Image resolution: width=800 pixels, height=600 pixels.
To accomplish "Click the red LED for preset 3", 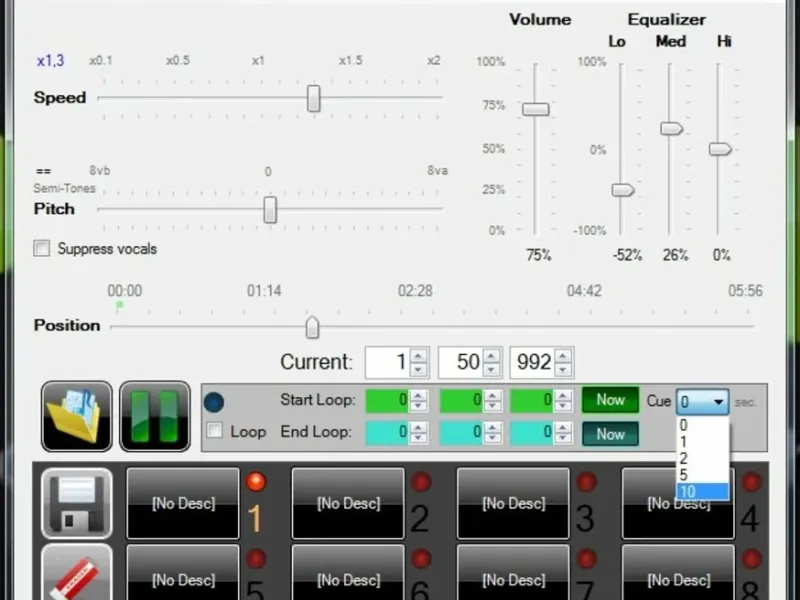I will click(x=586, y=482).
